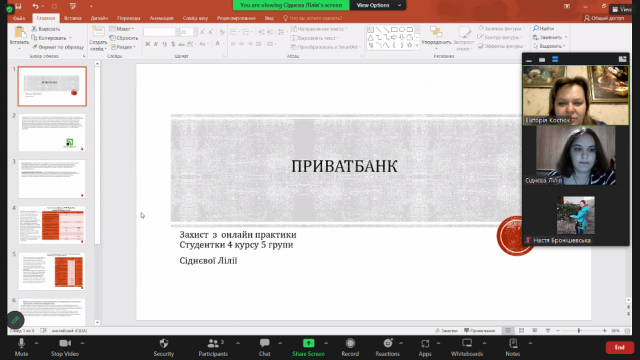Show the single-video thumbnail mode in panel

(542, 60)
